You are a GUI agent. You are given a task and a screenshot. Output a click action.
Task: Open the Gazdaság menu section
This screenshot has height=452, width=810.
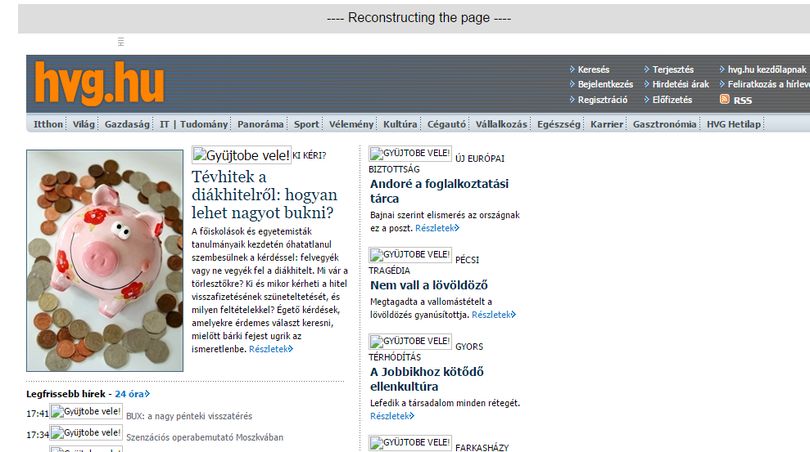(127, 124)
